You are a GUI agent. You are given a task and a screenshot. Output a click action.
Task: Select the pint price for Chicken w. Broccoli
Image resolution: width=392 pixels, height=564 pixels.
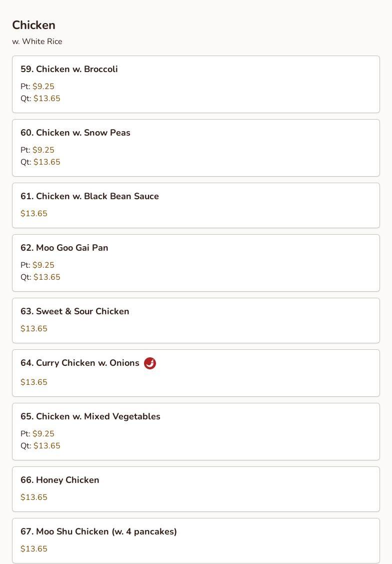pos(43,87)
